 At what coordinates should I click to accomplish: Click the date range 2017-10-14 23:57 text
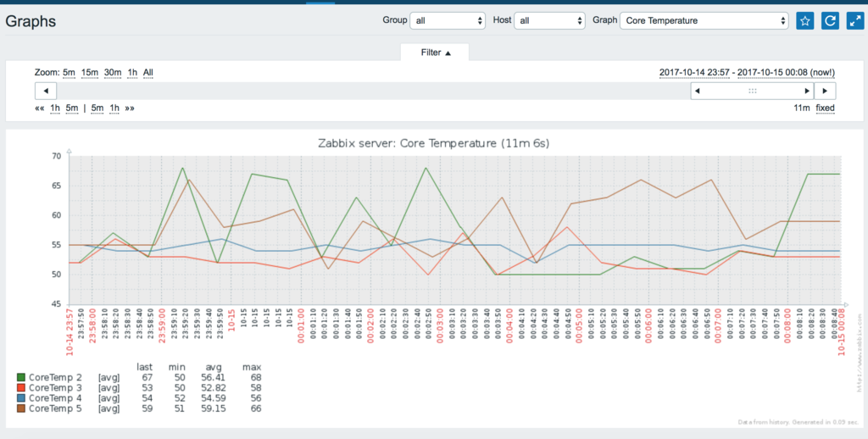click(695, 73)
